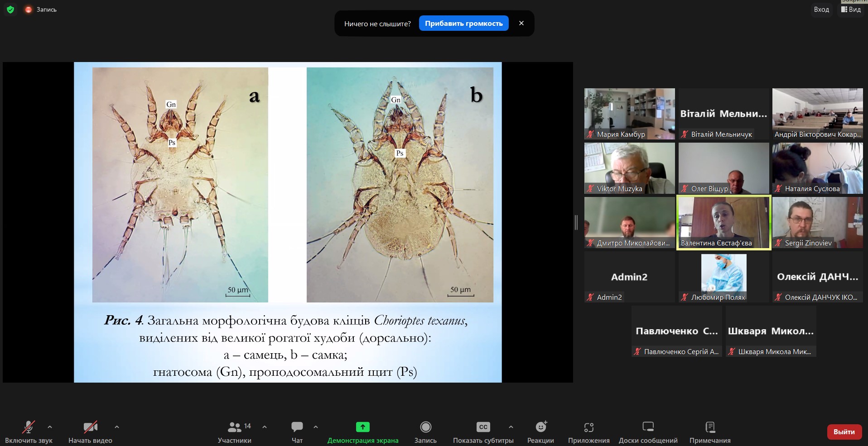This screenshot has width=868, height=446.
Task: Expand chat options arrow
Action: [x=316, y=427]
